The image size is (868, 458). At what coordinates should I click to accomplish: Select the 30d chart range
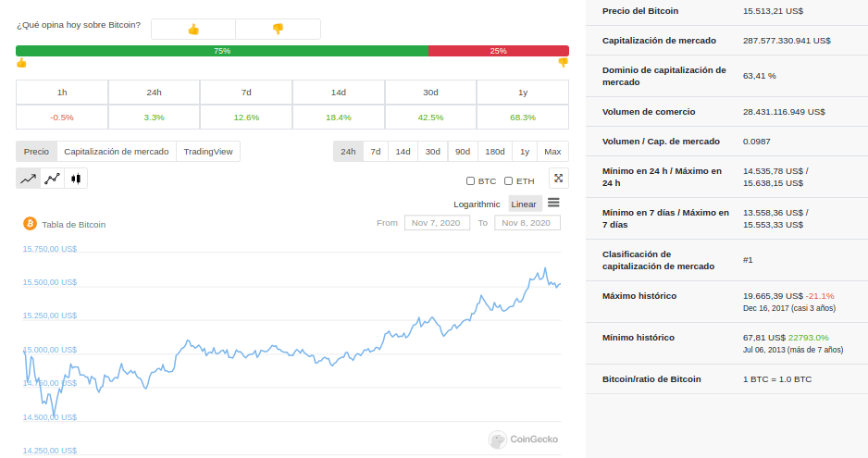point(433,151)
